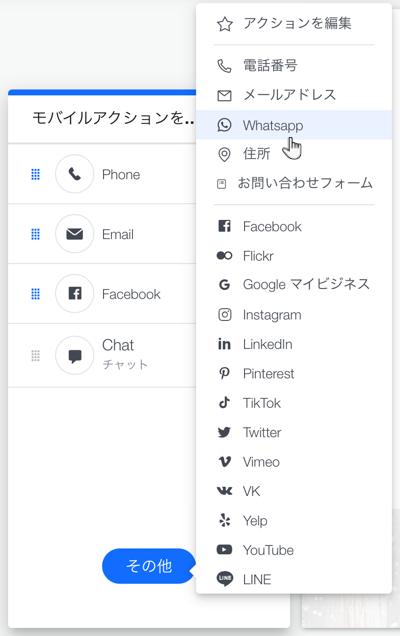
Task: Click the star icon beside アクションを編集
Action: point(225,24)
